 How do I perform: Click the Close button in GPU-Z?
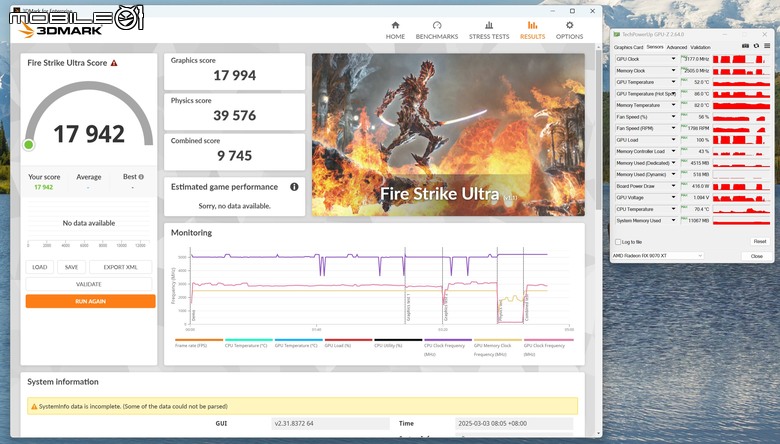(x=756, y=256)
